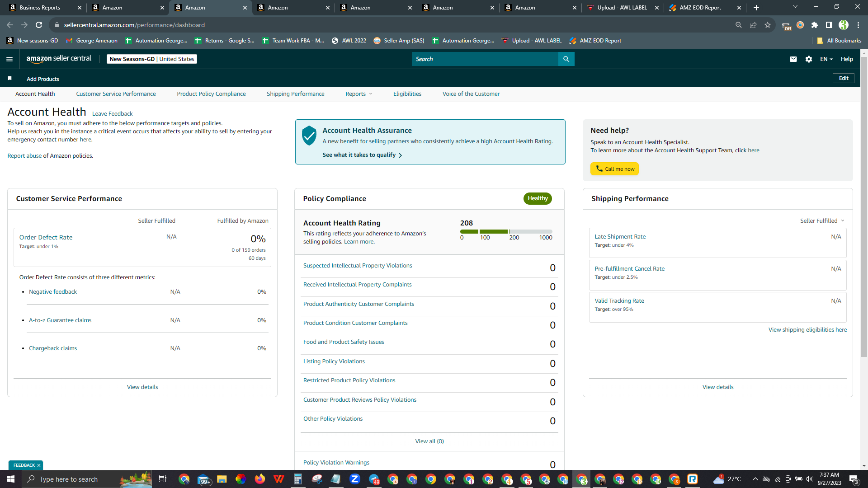Bookmark this page with the star icon

click(x=768, y=25)
